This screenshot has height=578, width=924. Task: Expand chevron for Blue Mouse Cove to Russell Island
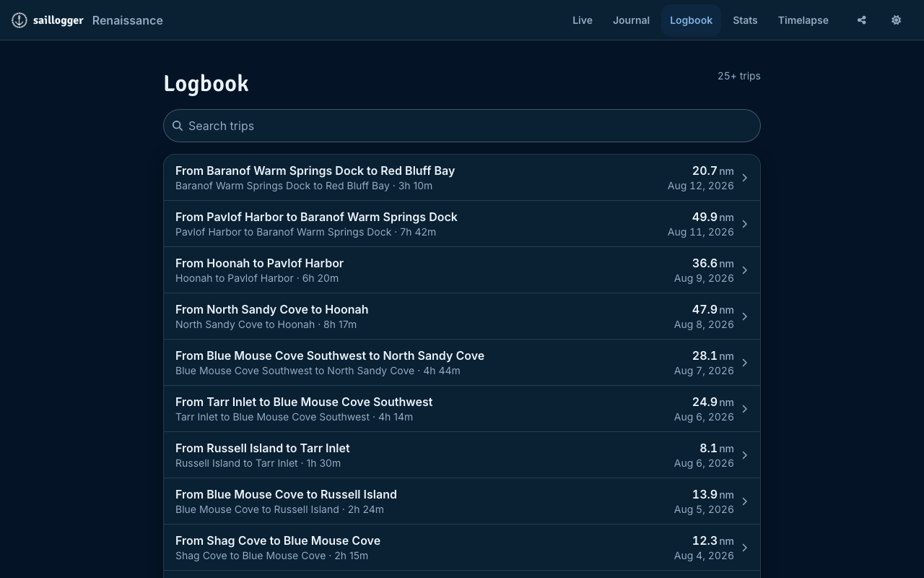click(x=744, y=501)
